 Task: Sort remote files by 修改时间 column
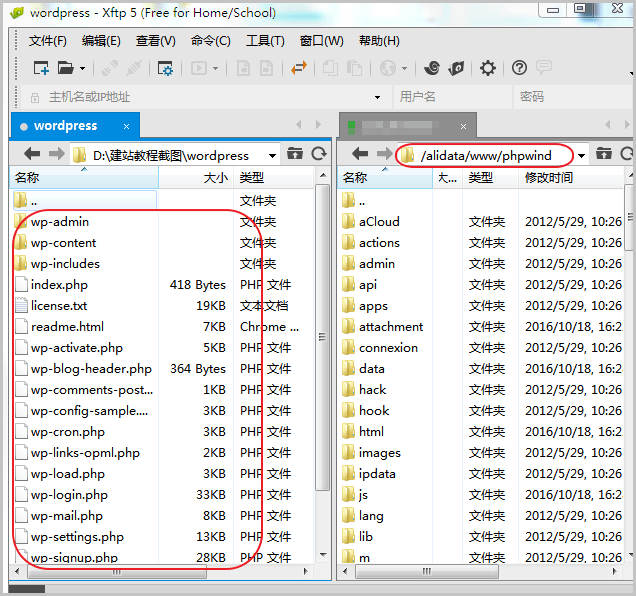click(x=549, y=177)
